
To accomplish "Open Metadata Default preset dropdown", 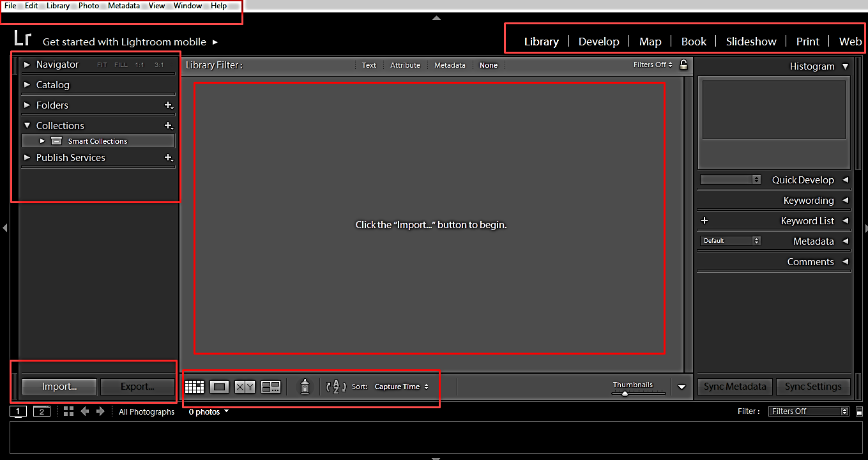I will 731,241.
